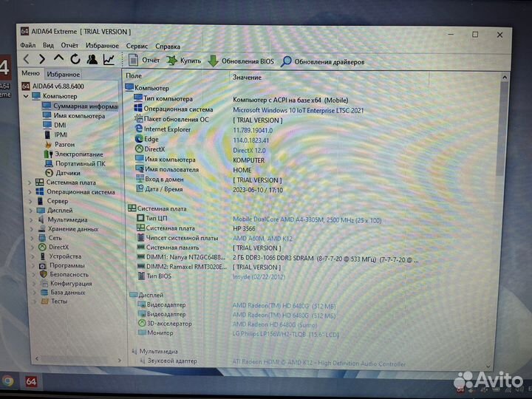Select Имя компьютера tree item
This screenshot has height=399, width=532.
(74, 116)
